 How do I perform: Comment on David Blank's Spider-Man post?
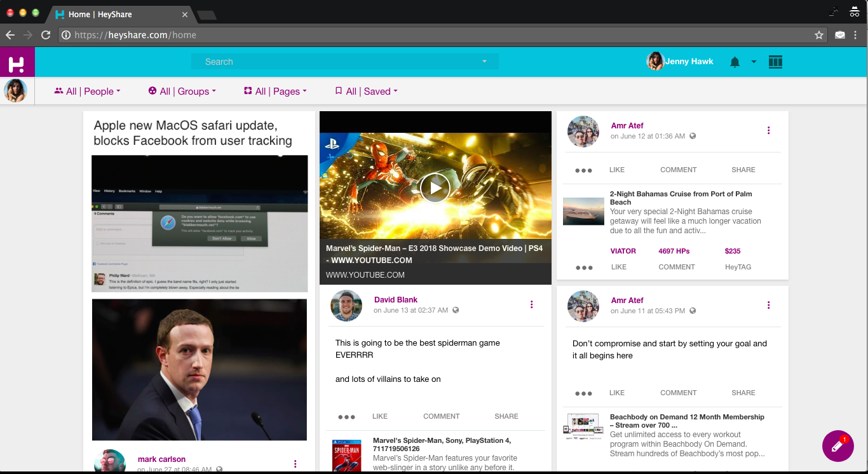(441, 416)
